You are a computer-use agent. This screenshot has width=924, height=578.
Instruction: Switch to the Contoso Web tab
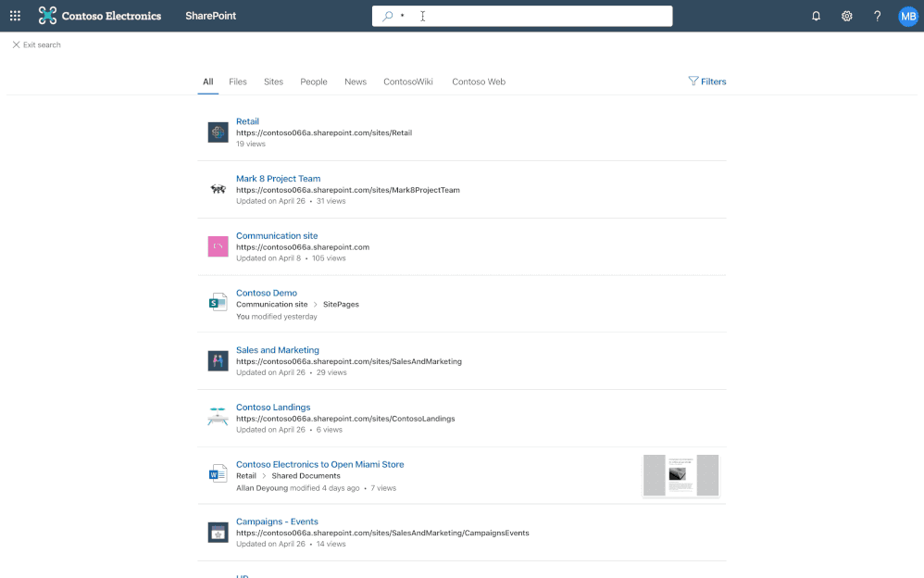(x=479, y=82)
